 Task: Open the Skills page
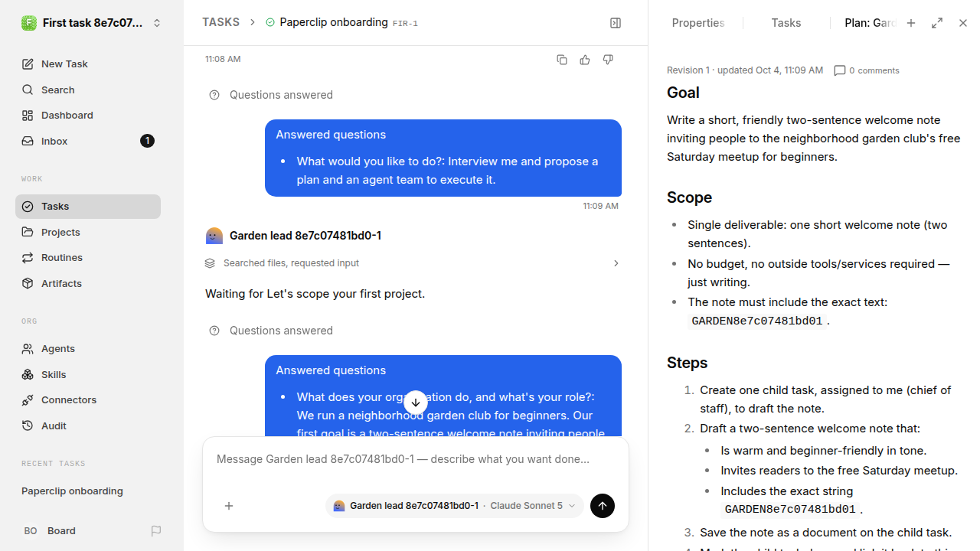pos(88,374)
